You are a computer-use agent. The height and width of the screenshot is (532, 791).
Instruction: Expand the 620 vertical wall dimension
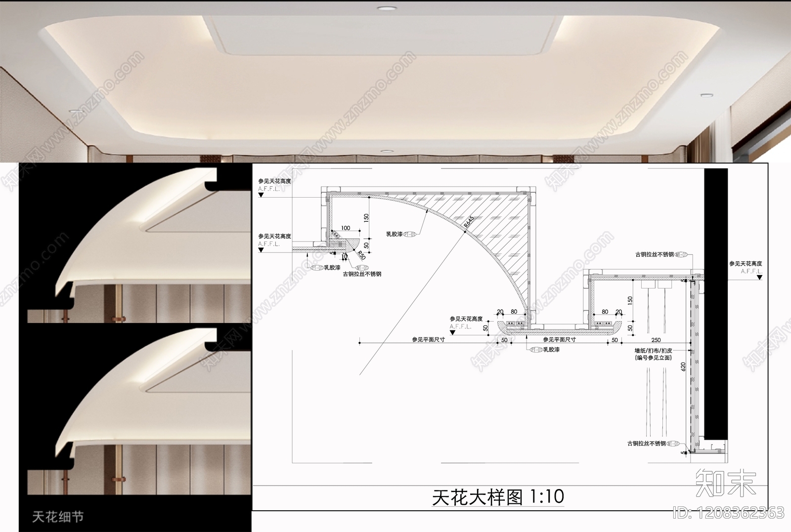point(683,366)
